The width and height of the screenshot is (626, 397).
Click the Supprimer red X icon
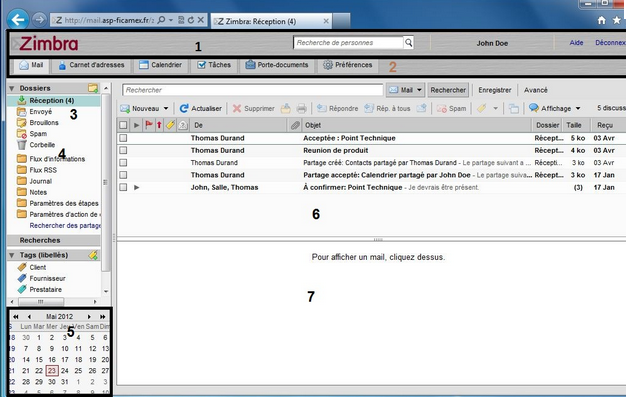click(237, 108)
